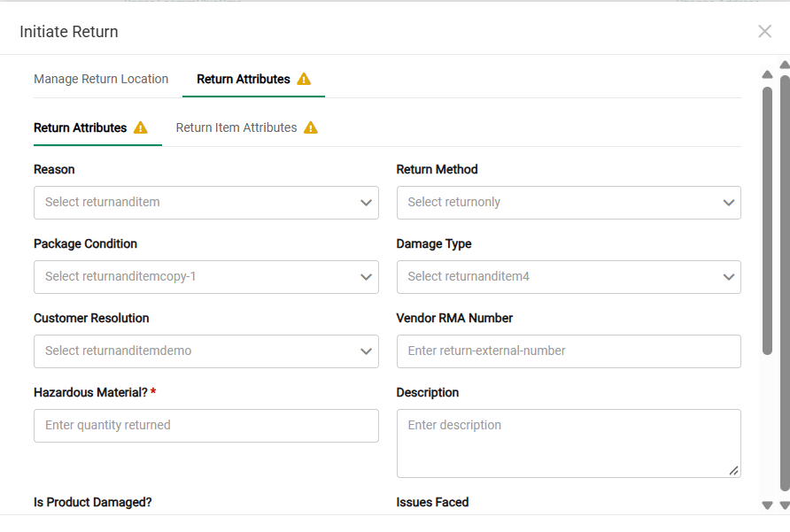This screenshot has height=532, width=790.
Task: Click the Vendor RMA Number input field
Action: click(569, 351)
